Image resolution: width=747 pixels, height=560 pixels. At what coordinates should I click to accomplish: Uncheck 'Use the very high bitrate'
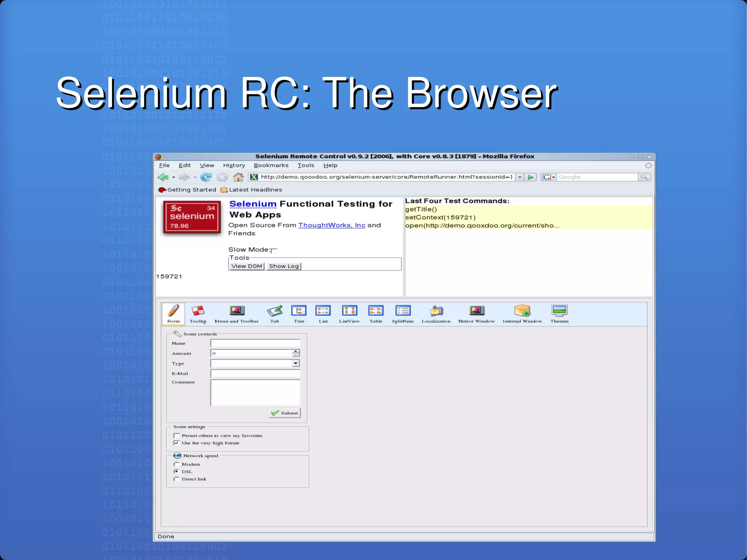click(x=177, y=443)
